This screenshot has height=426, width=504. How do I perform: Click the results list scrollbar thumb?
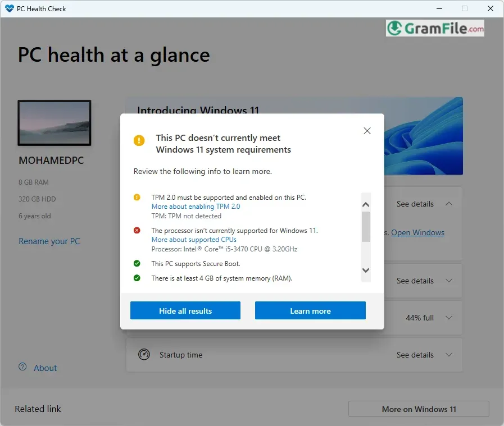(x=366, y=227)
